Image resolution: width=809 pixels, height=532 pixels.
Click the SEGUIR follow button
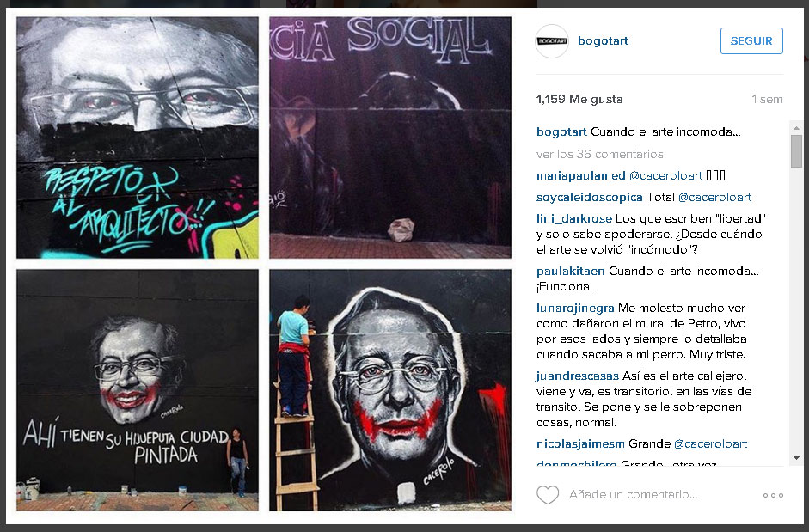(751, 40)
